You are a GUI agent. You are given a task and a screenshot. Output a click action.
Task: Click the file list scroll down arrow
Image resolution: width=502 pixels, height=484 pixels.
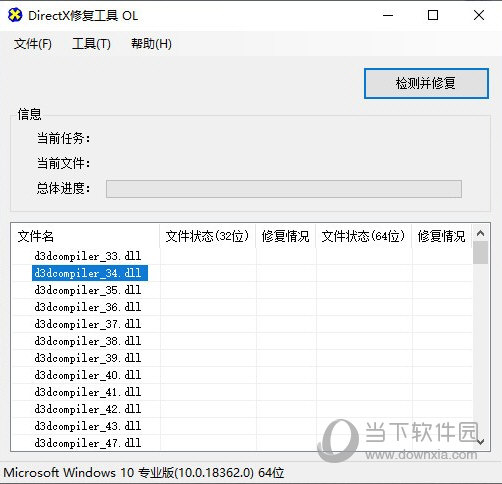click(480, 442)
